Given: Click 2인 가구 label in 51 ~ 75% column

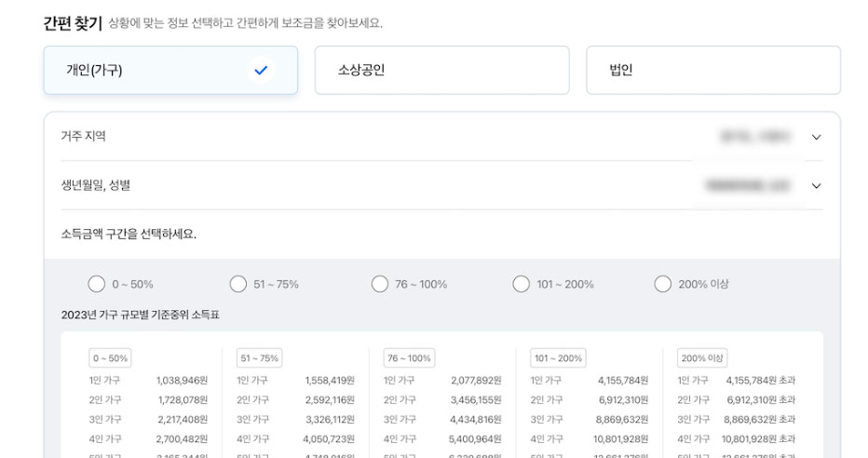Looking at the screenshot, I should (252, 400).
